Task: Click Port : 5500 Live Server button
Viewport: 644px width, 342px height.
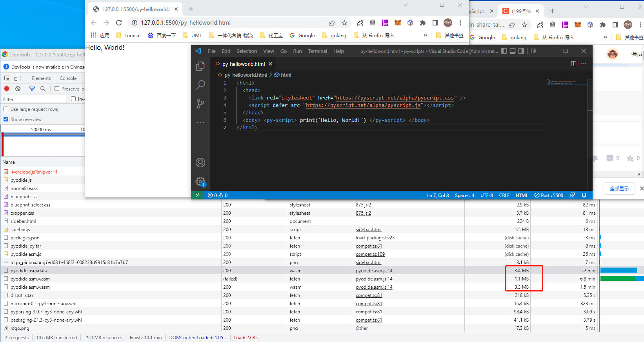Action: (x=549, y=195)
